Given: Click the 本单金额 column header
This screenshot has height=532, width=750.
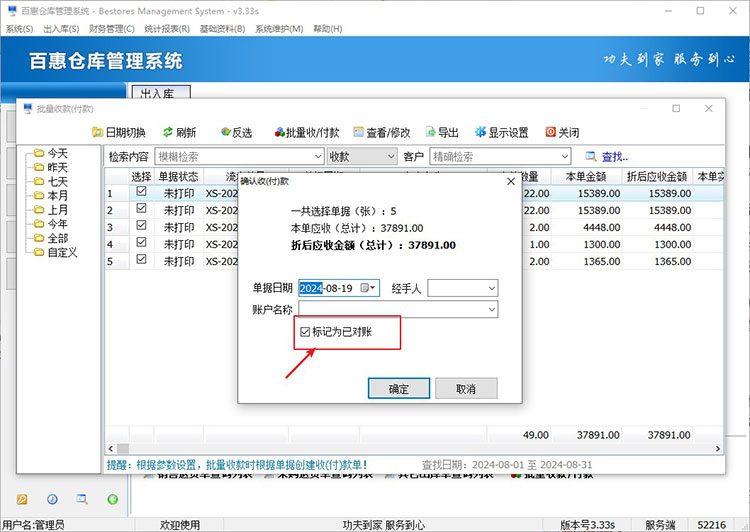Looking at the screenshot, I should point(586,177).
